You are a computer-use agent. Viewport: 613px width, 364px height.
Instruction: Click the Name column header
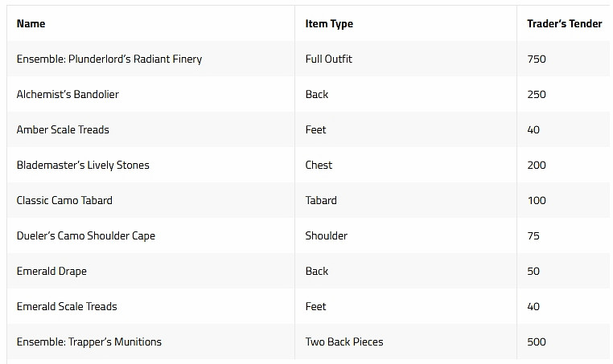31,24
